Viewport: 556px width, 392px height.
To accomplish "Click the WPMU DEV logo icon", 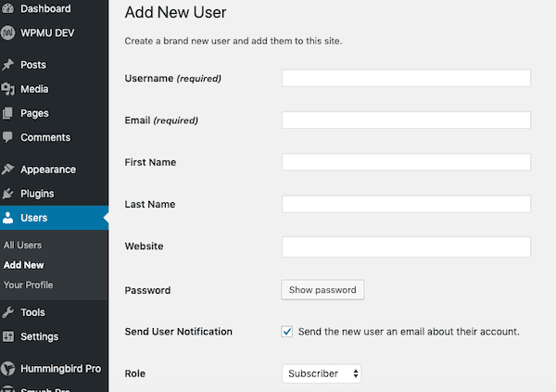I will coord(8,33).
